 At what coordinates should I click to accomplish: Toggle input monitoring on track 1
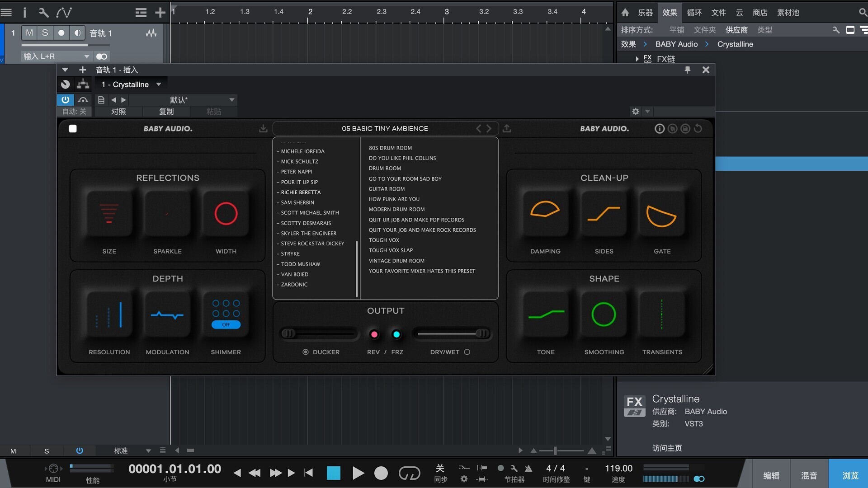pos(77,33)
